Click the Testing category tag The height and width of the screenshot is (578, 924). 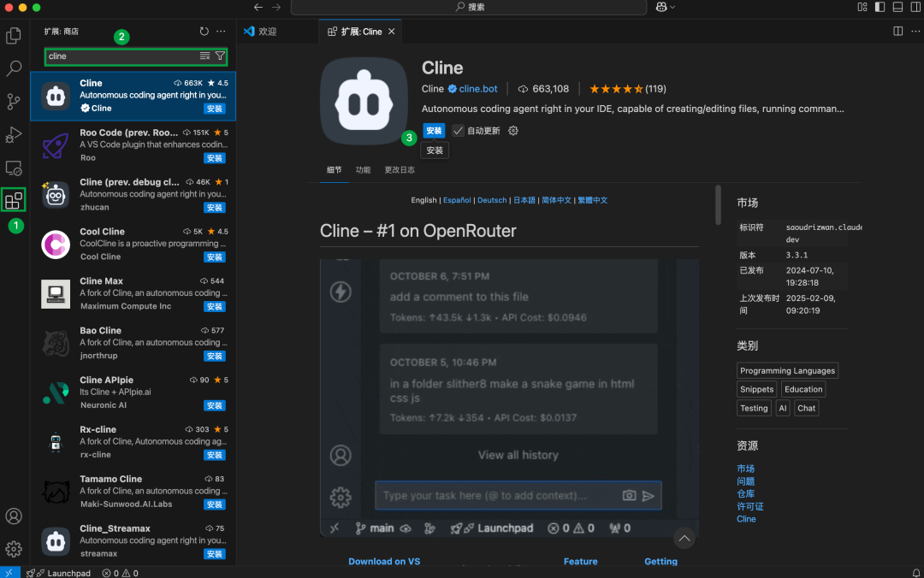(x=754, y=409)
